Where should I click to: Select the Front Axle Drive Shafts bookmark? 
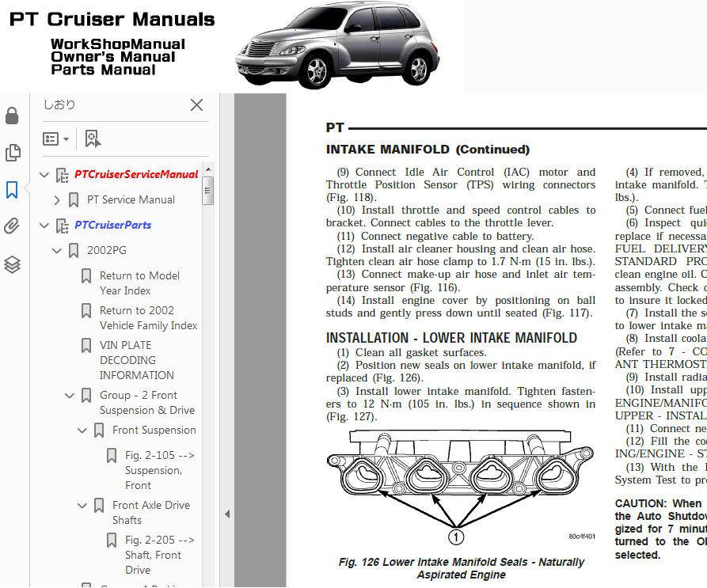click(151, 512)
